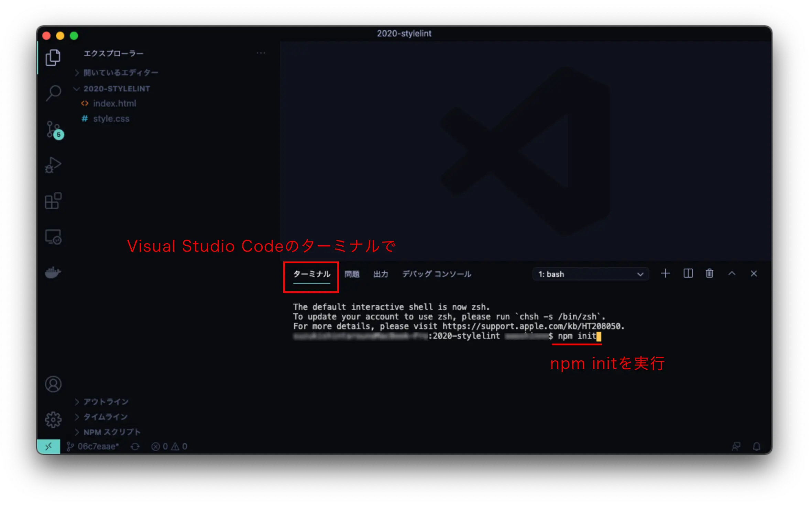Image resolution: width=812 pixels, height=505 pixels.
Task: Expand the NPM スクリプト section
Action: click(x=112, y=432)
